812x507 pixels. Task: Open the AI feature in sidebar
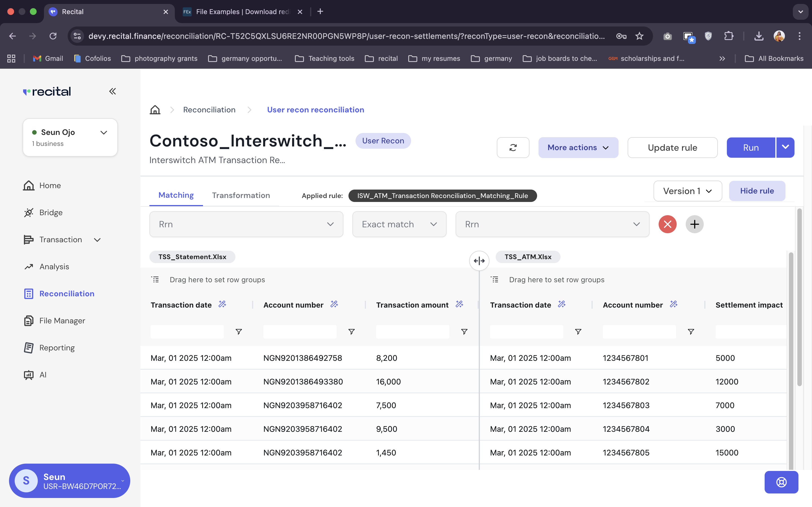coord(43,375)
